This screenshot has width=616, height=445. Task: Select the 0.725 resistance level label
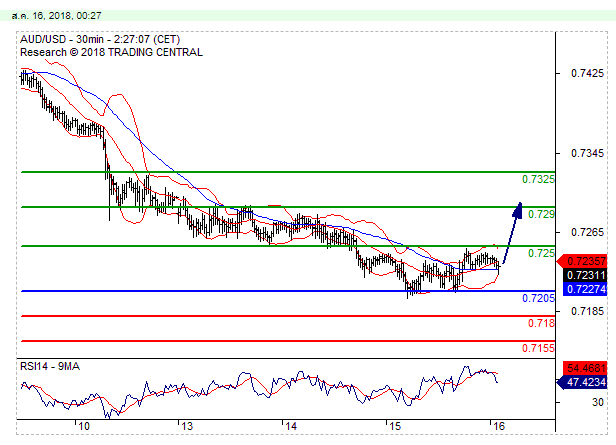point(541,253)
